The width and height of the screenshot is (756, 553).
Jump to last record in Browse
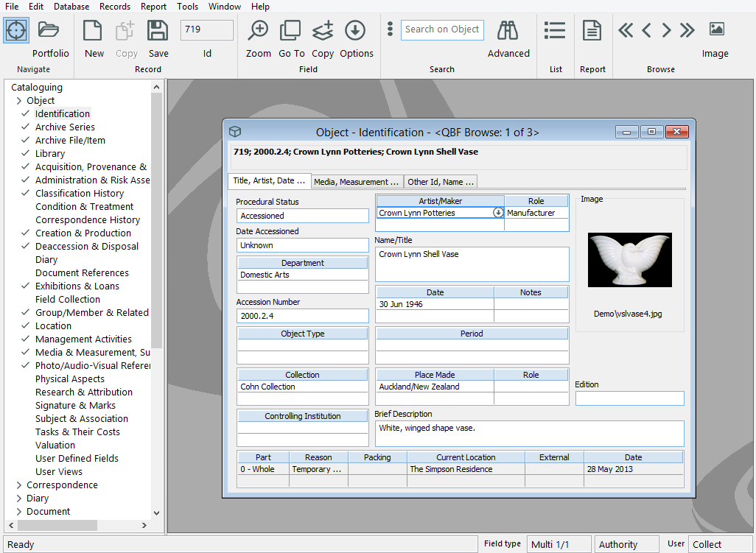coord(687,30)
